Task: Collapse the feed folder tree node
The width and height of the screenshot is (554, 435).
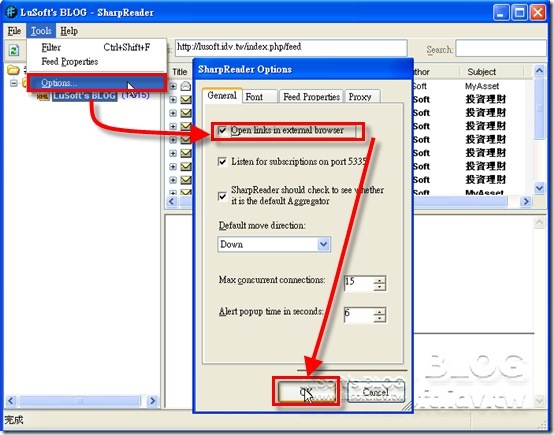Action: pos(13,83)
